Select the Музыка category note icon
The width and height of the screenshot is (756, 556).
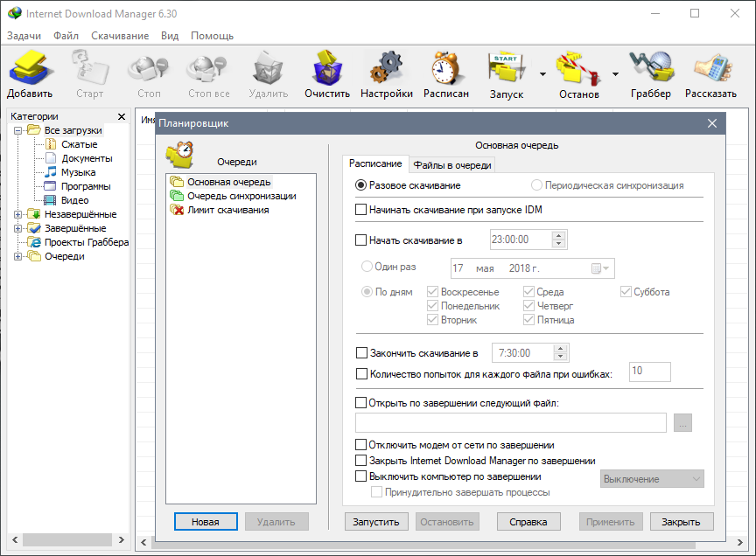click(51, 172)
